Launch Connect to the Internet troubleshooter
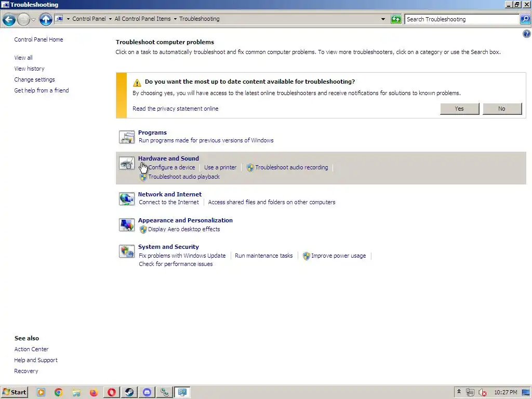The width and height of the screenshot is (532, 399). [x=169, y=202]
